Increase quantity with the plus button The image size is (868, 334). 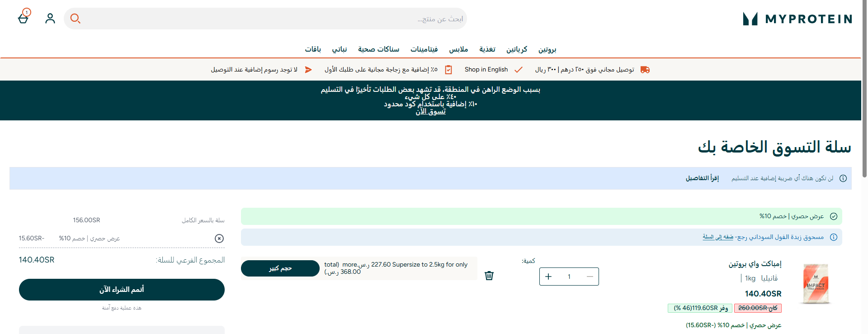548,277
